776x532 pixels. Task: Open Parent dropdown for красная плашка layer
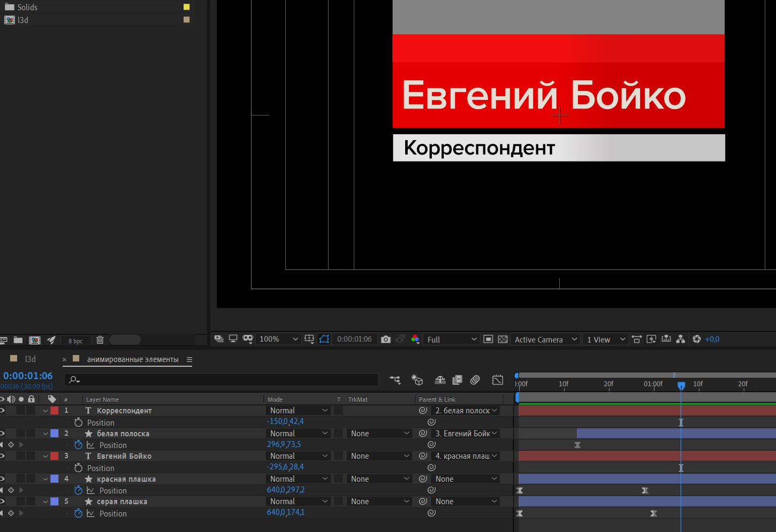click(x=466, y=479)
